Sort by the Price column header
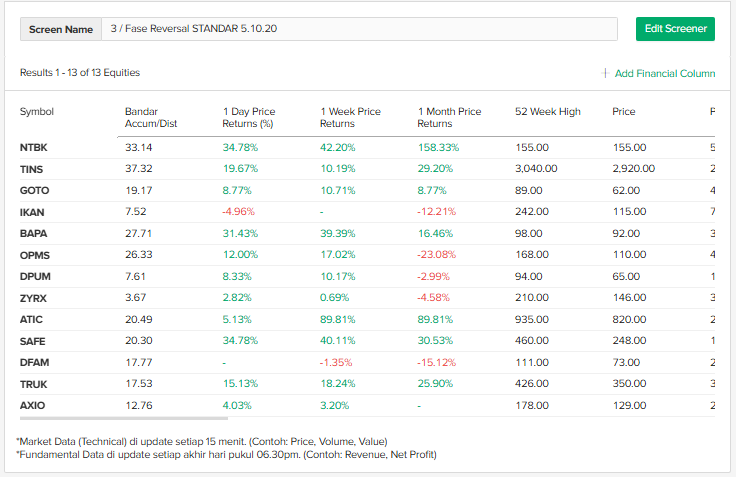This screenshot has width=736, height=477. pyautogui.click(x=623, y=112)
